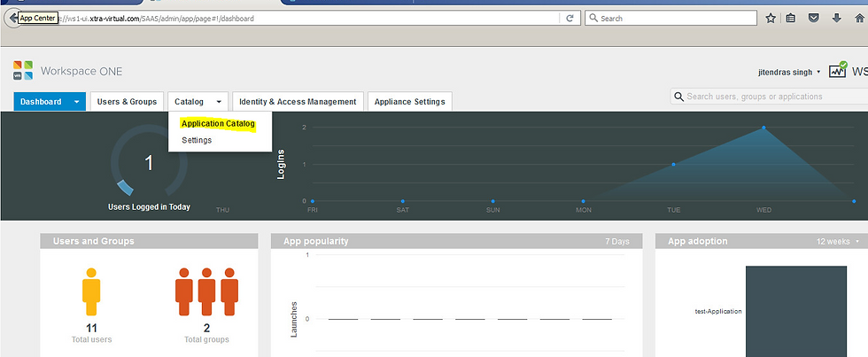This screenshot has height=357, width=868.
Task: Click the Wednesday logins data point
Action: click(763, 128)
